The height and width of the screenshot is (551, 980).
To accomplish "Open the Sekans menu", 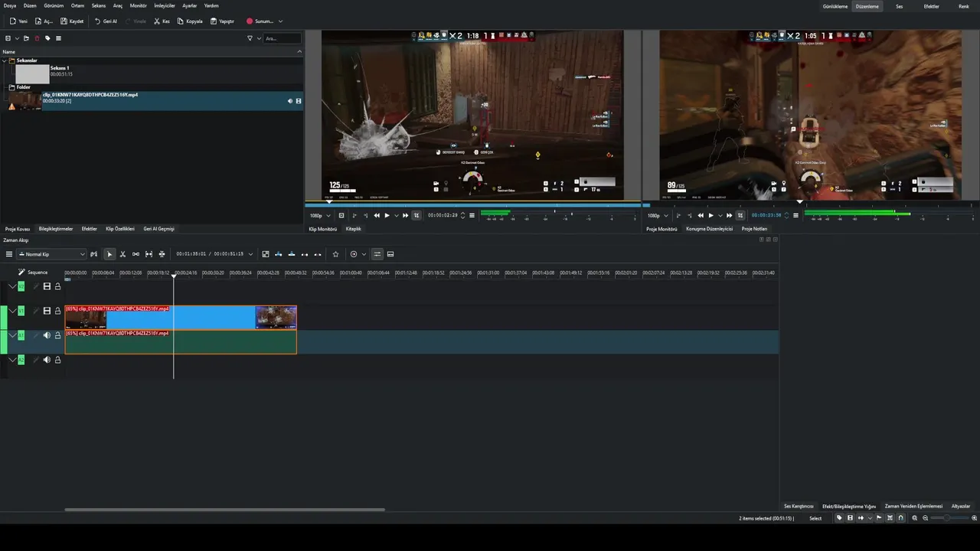I will tap(99, 5).
